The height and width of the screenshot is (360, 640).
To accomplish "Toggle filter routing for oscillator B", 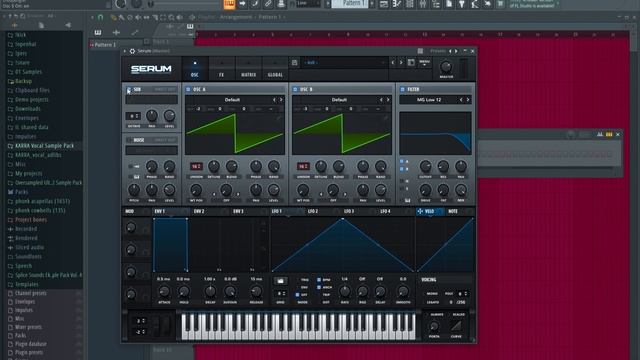I will [x=402, y=169].
